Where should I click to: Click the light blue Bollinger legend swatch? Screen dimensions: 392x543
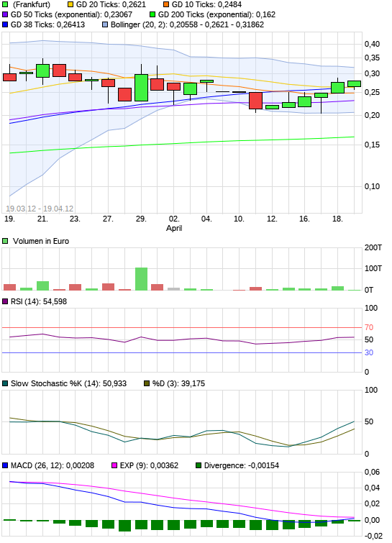[105, 25]
